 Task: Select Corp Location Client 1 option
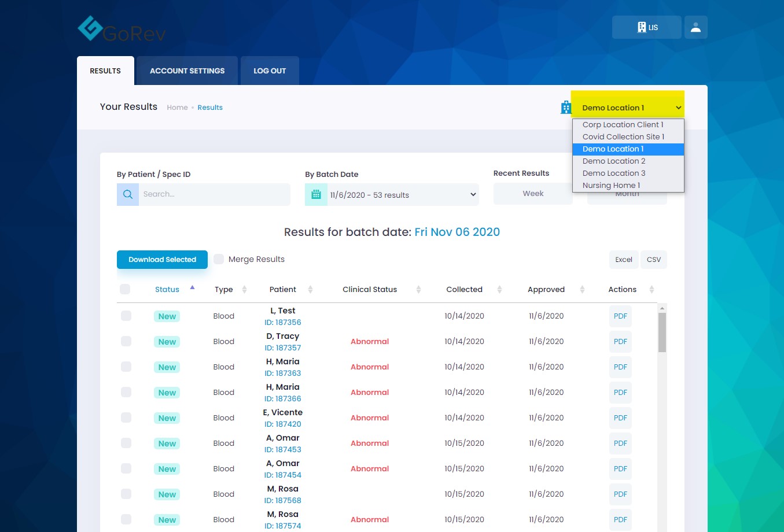pos(623,124)
